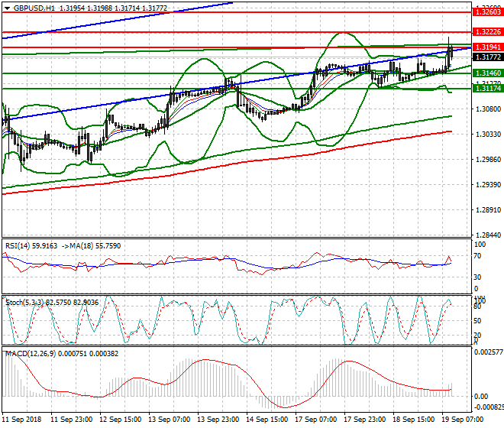Select the RSI scale value 30
504x428 pixels.
pyautogui.click(x=477, y=277)
